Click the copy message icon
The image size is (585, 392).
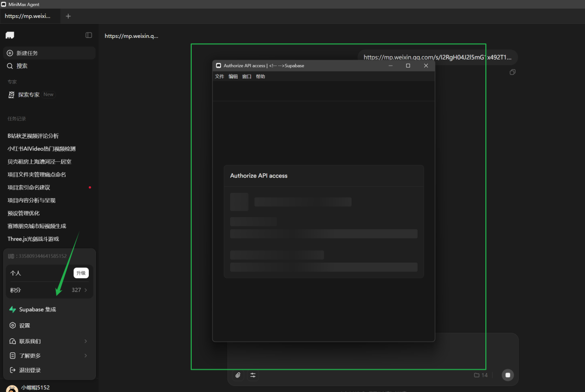512,72
